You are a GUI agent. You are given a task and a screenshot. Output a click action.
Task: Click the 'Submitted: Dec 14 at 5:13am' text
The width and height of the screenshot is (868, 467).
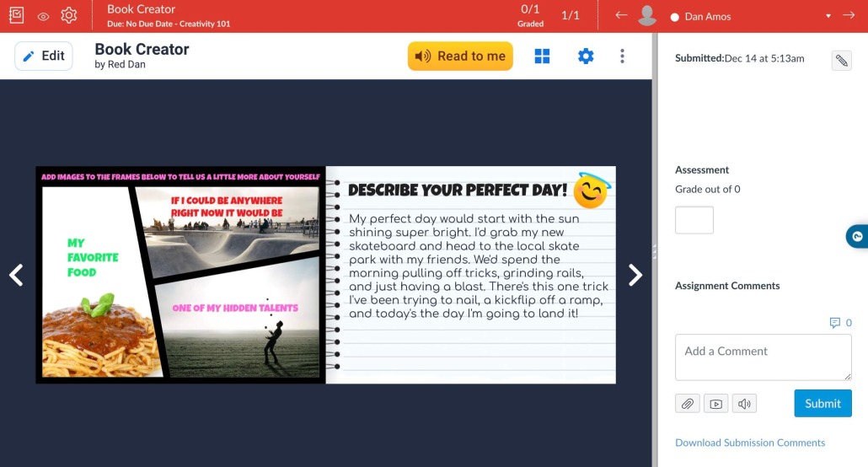[740, 58]
